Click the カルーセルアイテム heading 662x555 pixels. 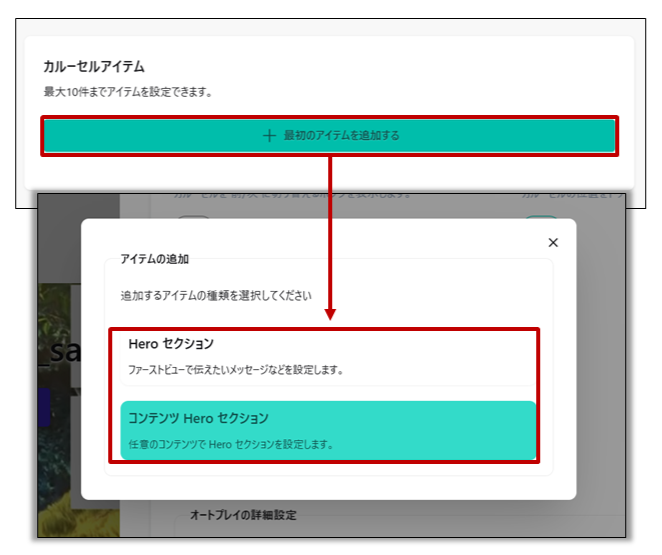tap(94, 67)
